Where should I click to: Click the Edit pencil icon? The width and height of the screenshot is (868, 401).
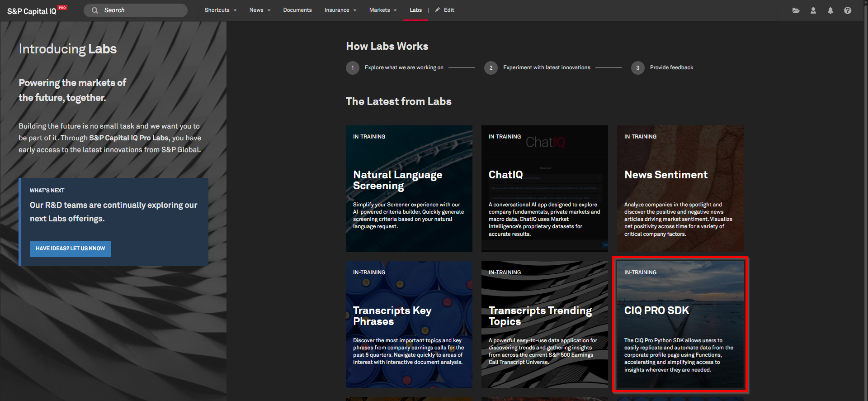click(438, 10)
